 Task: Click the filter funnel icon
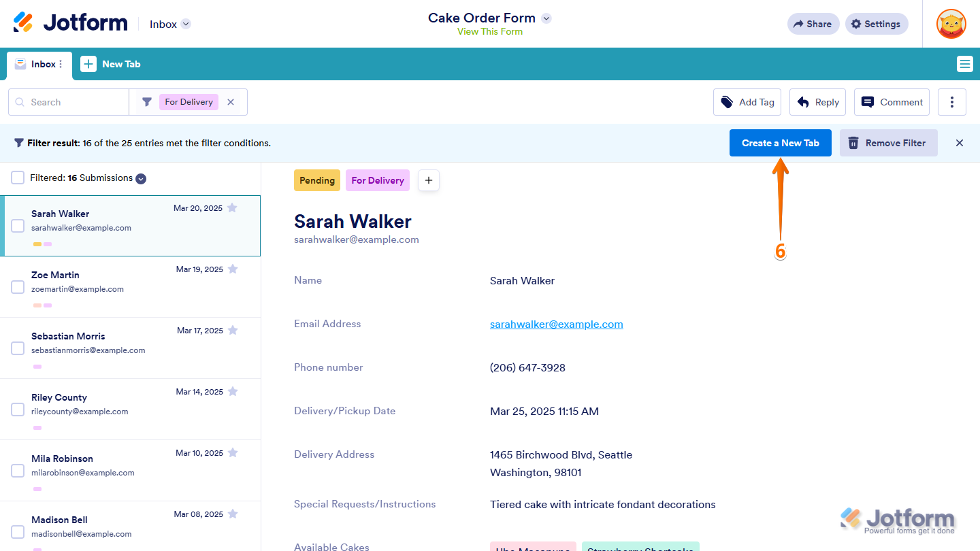[147, 102]
